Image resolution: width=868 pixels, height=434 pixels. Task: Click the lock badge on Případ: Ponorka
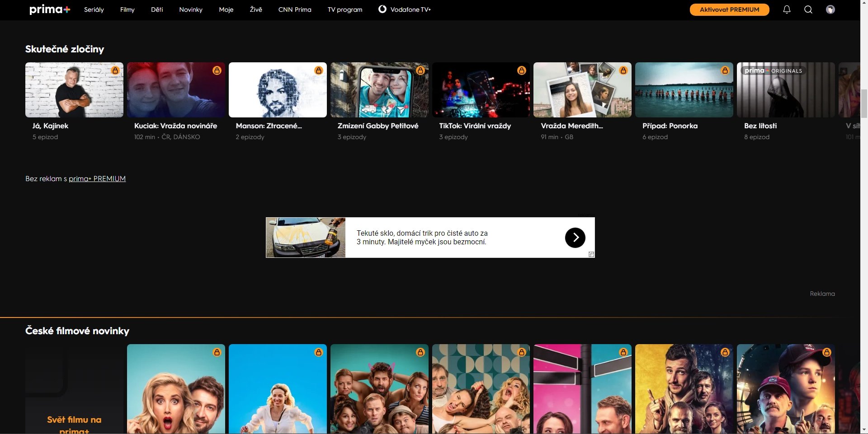tap(725, 70)
